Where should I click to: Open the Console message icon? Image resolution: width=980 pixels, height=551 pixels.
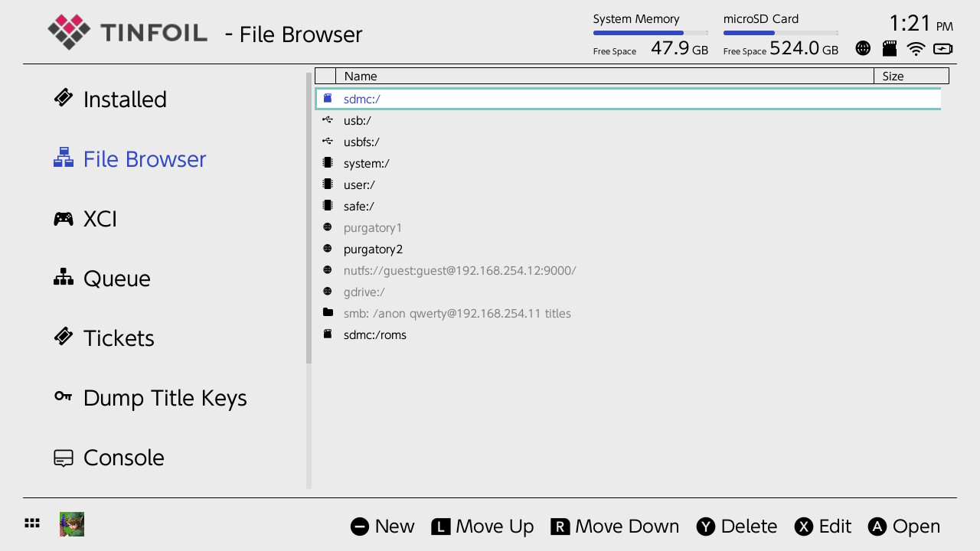pos(64,458)
